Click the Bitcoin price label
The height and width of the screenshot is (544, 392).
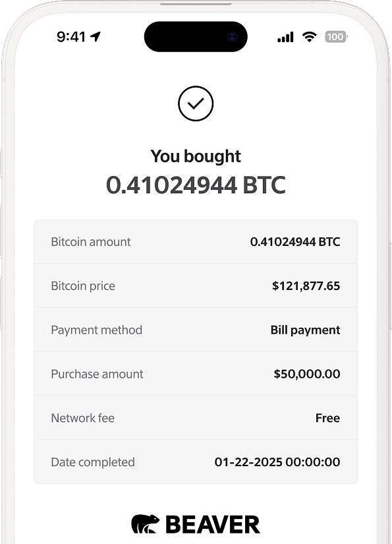[x=83, y=286]
